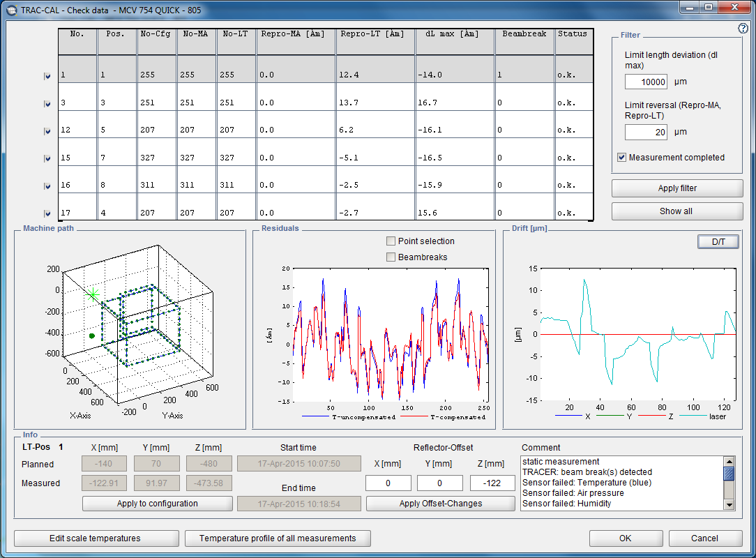756x558 pixels.
Task: Click the Residuals chart plot area
Action: [x=391, y=335]
